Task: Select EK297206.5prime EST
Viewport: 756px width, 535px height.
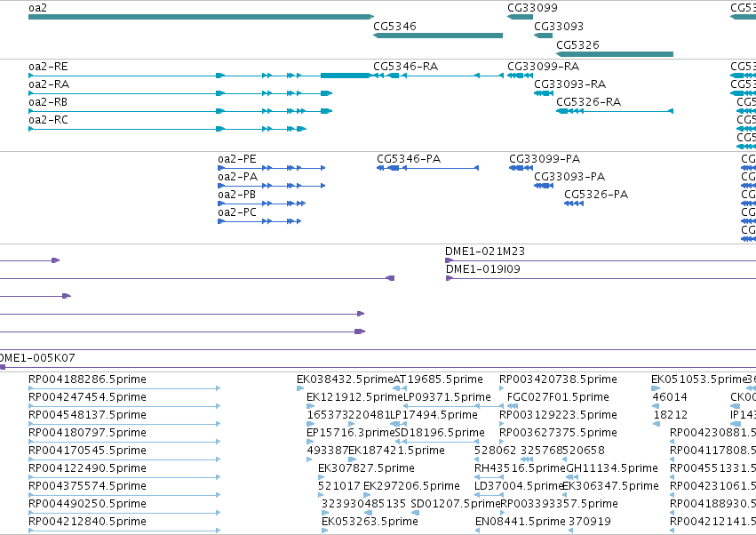Action: (368, 494)
